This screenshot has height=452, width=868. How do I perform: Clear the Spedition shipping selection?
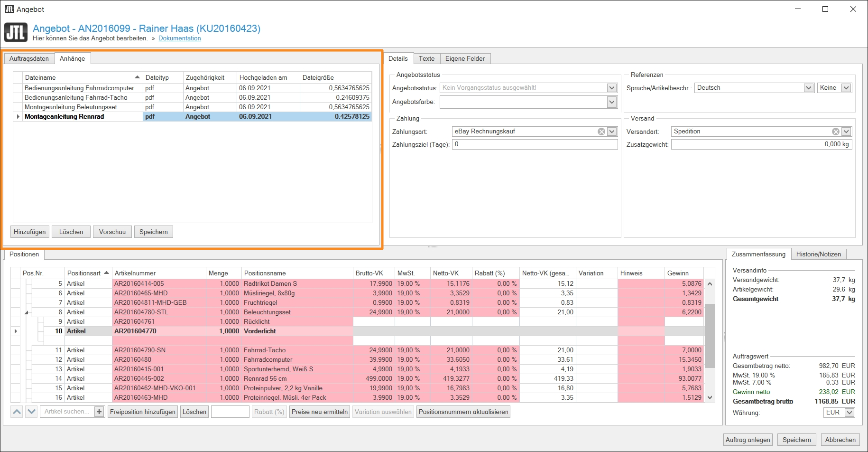coord(835,132)
